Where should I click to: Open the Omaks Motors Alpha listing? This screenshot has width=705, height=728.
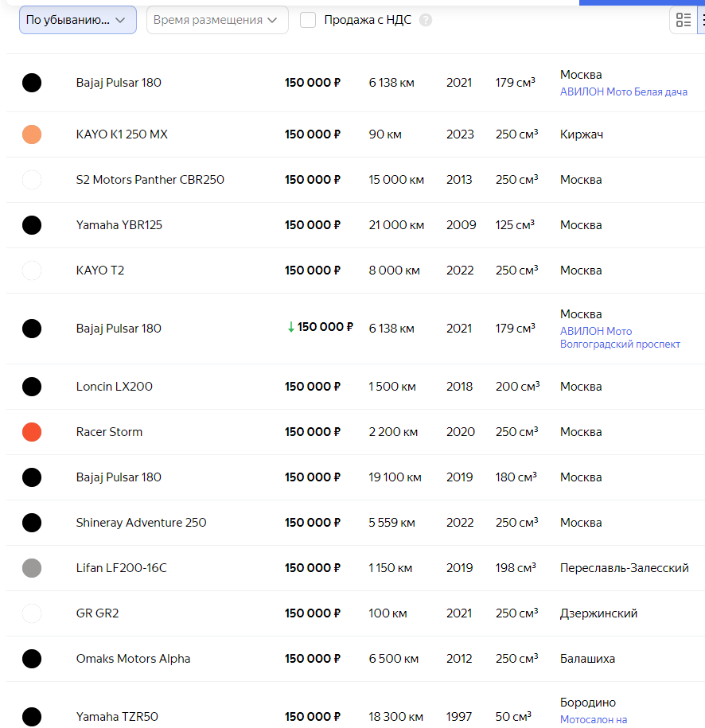[133, 659]
